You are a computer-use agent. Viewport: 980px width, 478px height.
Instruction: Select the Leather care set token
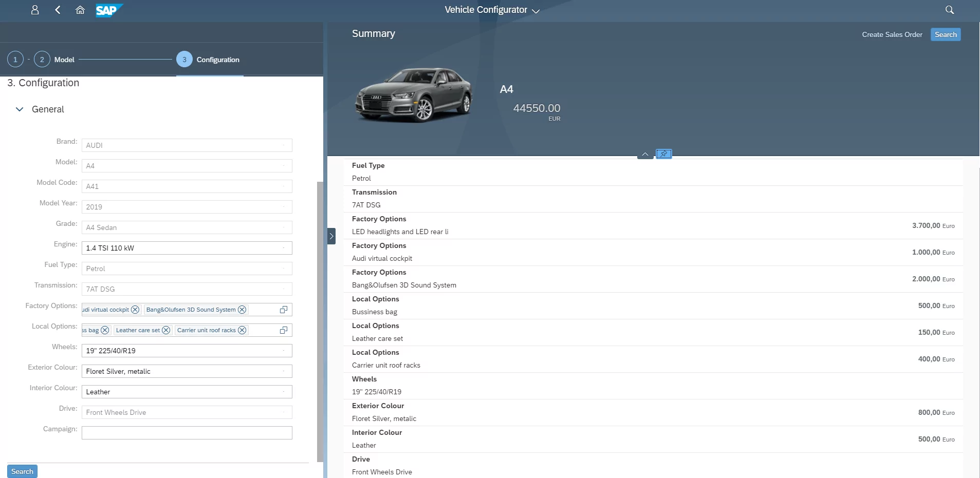(x=138, y=330)
